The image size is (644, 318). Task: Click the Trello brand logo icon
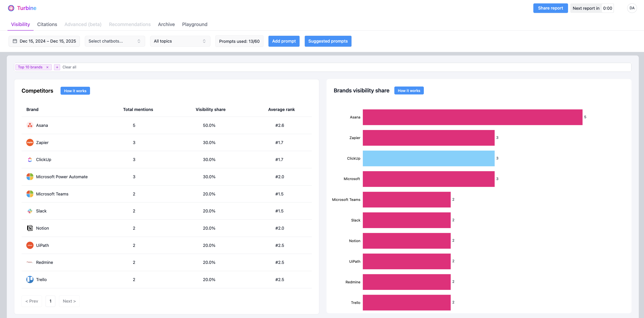point(30,279)
